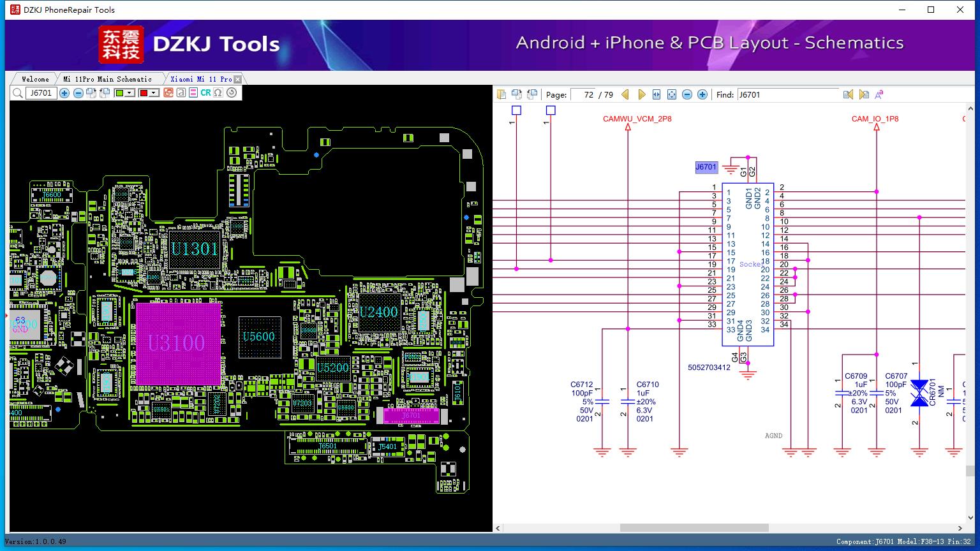Minimize the DZKJ PhoneRepair Tools window
The image size is (980, 551).
pos(902,10)
